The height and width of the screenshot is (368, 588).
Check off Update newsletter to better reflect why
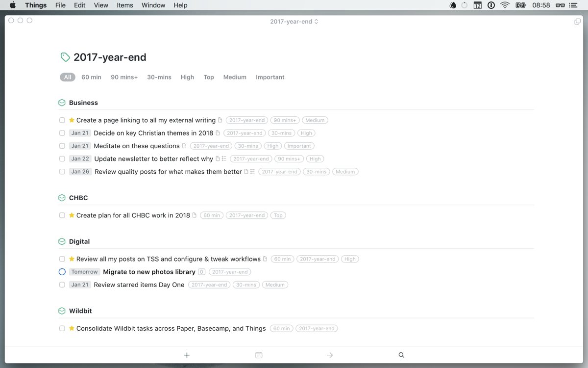62,159
